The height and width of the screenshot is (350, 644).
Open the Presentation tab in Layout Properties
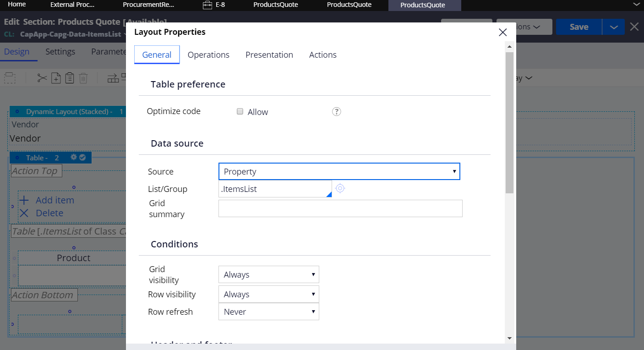pyautogui.click(x=269, y=55)
